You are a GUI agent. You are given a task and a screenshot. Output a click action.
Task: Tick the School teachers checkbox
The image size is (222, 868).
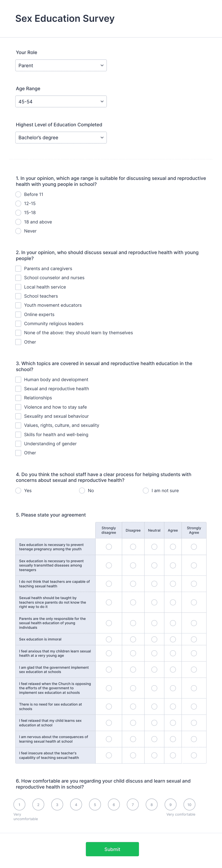click(x=18, y=296)
